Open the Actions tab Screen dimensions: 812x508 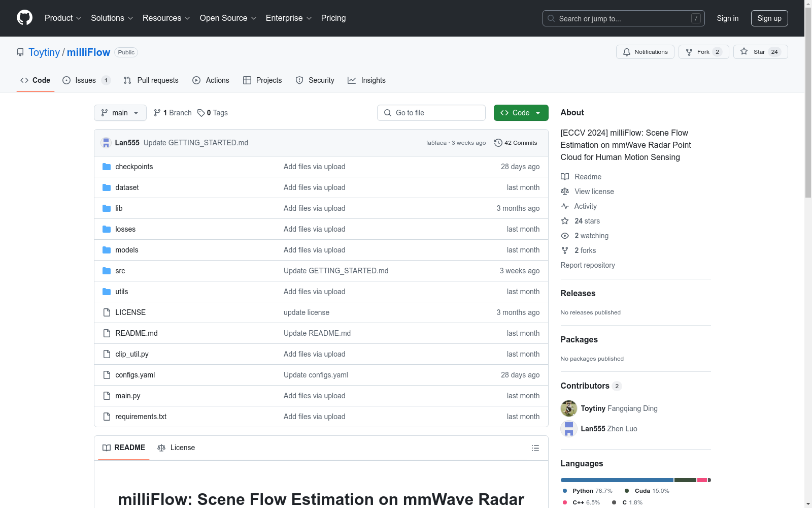tap(211, 80)
